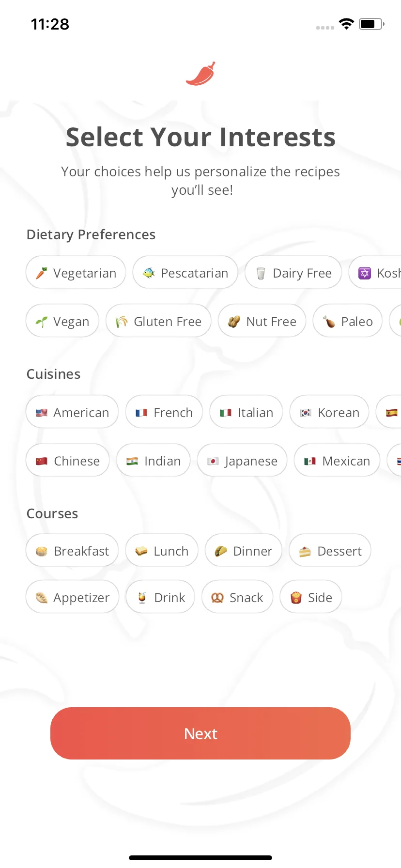Screen dimensions: 401x868
Task: Tap the pretzel icon on Snack
Action: (x=217, y=598)
